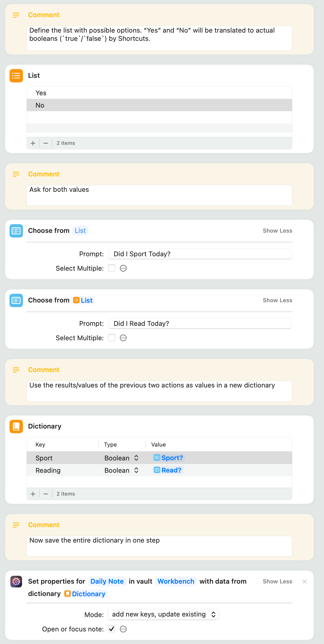Enable Select Multiple for Sport prompt

coord(112,268)
